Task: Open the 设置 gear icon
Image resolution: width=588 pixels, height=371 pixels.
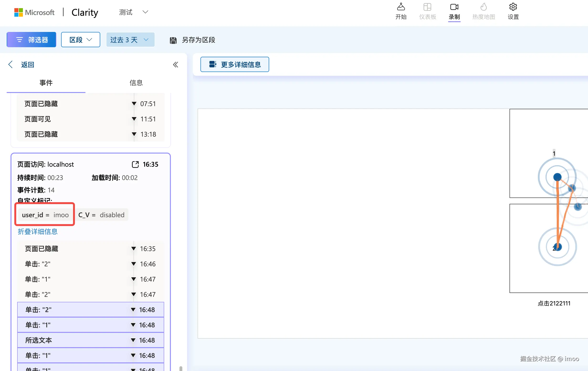Action: pyautogui.click(x=513, y=7)
